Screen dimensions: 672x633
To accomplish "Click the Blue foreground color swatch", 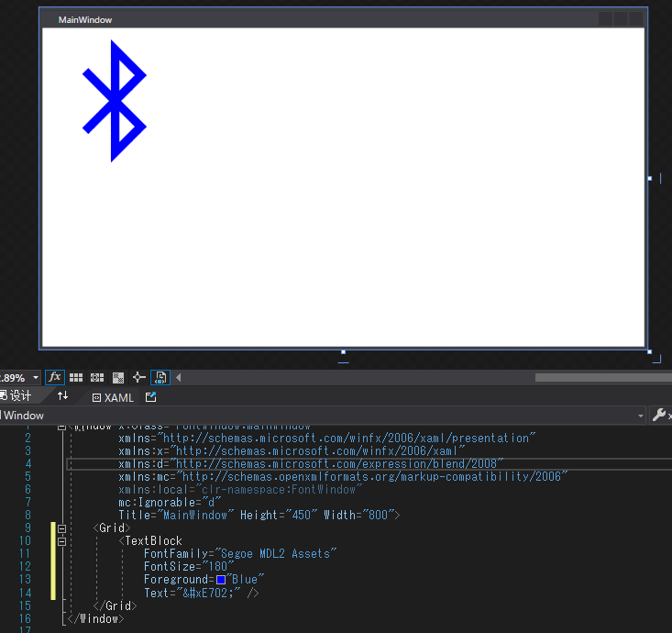I will click(221, 580).
